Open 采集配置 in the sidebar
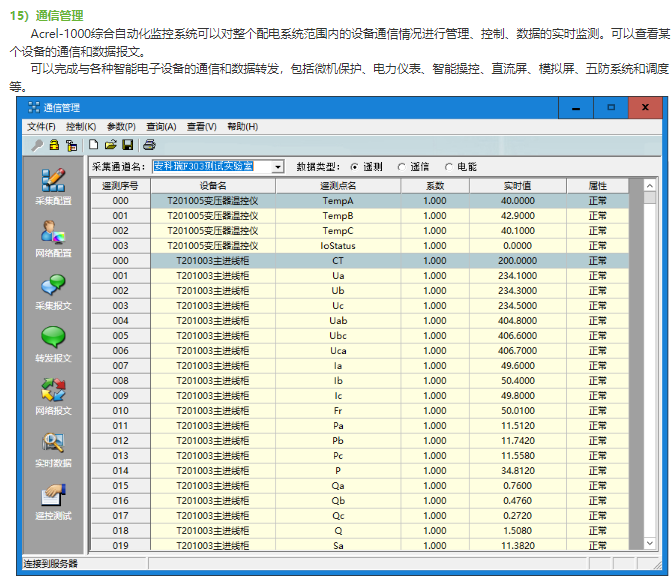 coord(53,186)
